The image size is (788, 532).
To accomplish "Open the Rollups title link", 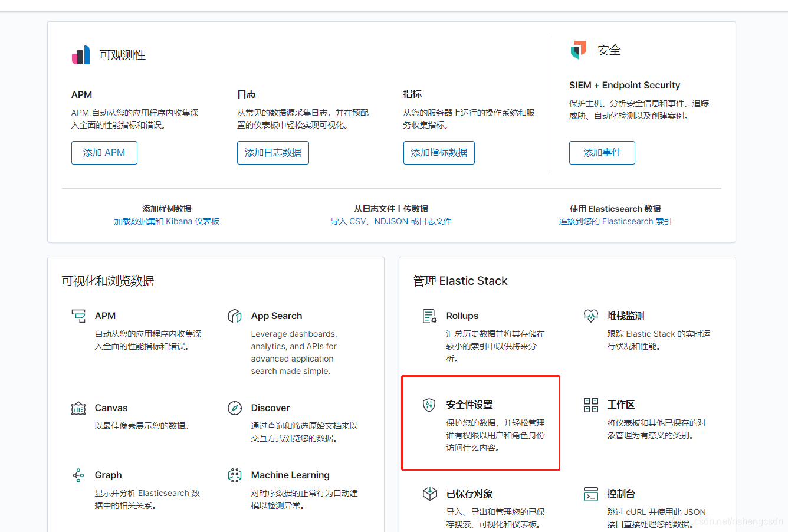I will (462, 316).
